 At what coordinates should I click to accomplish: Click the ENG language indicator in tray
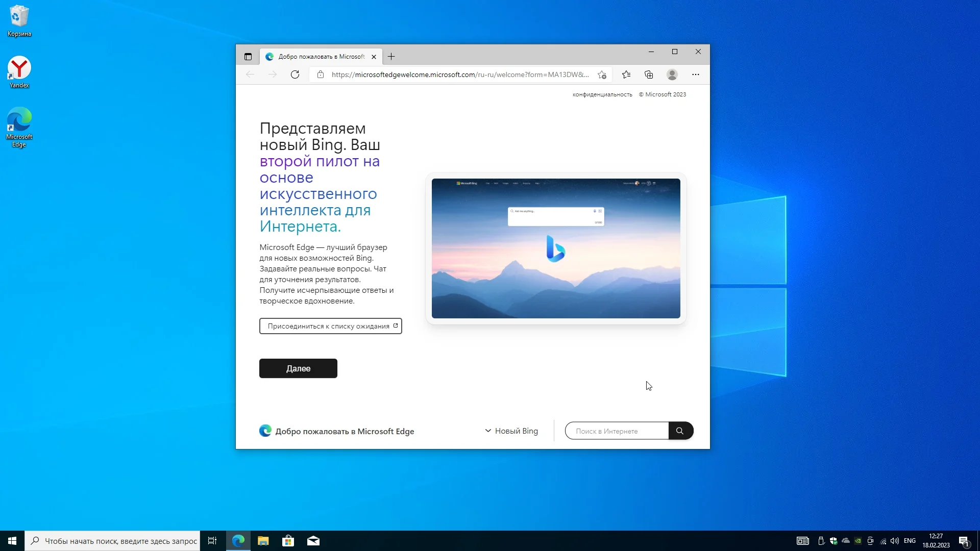910,541
